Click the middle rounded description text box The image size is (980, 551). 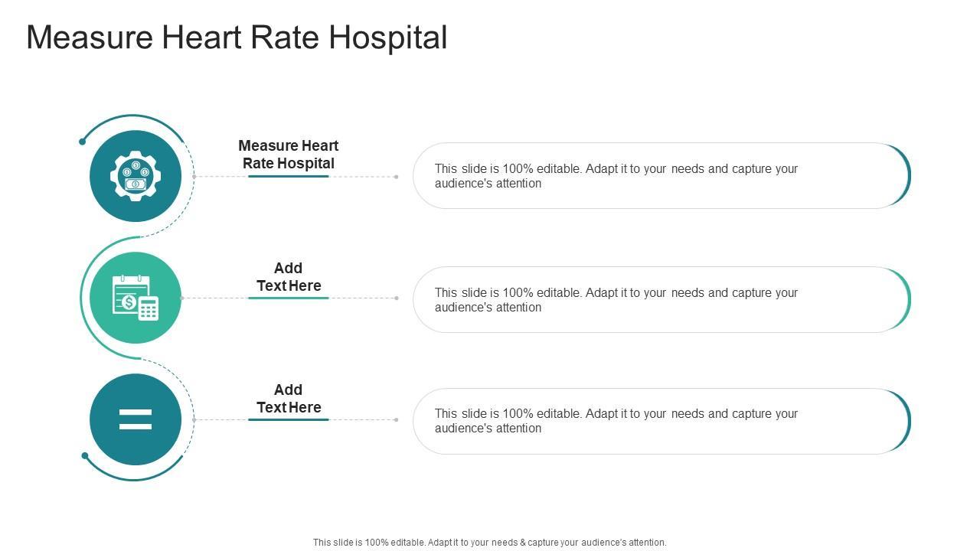click(x=658, y=299)
